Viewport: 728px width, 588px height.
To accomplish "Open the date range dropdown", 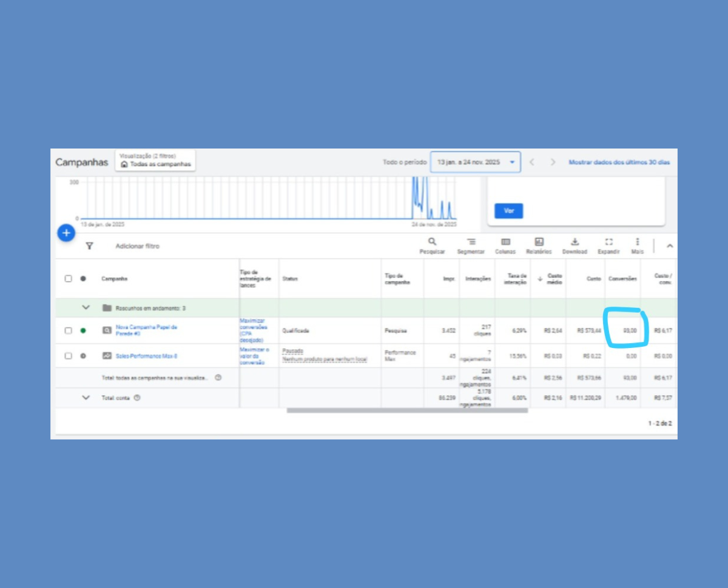I will (x=475, y=162).
